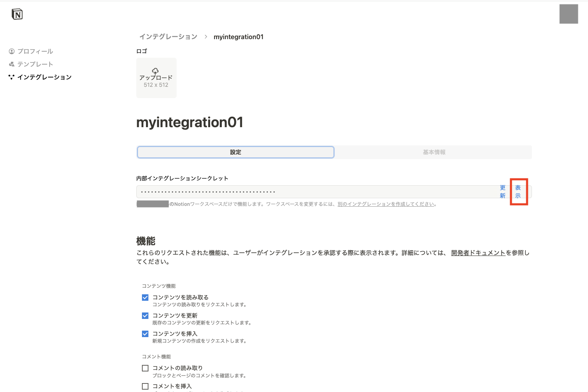Screen dimensions: 588x392
Task: Select the テンプレート icon in the sidebar
Action: [11, 64]
